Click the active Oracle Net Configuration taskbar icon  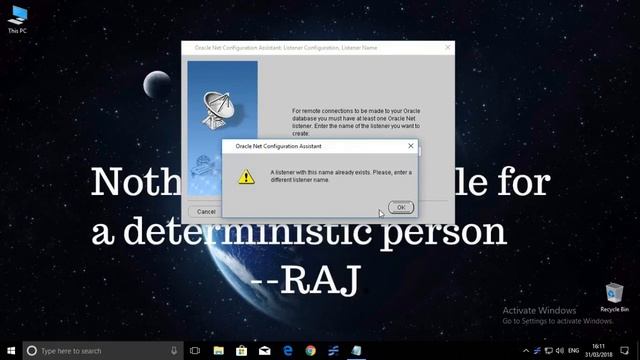[356, 351]
